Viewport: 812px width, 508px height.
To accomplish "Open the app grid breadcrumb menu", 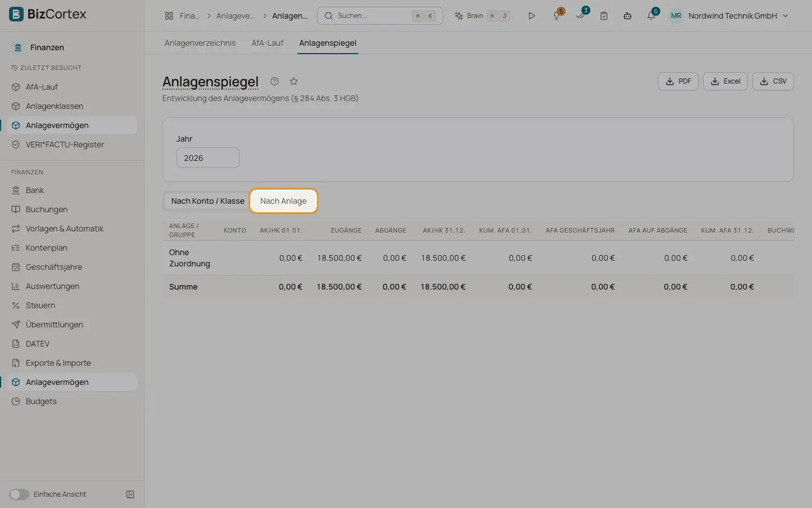I will pos(169,16).
